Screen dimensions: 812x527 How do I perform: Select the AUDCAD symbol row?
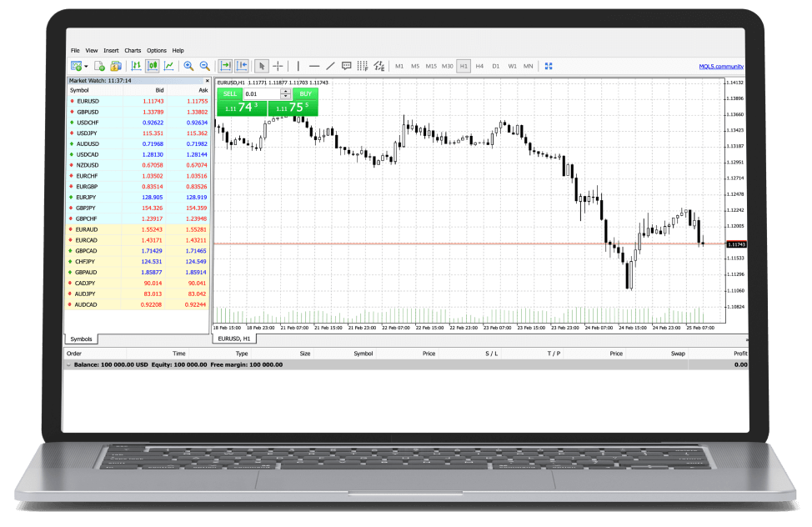(x=138, y=304)
